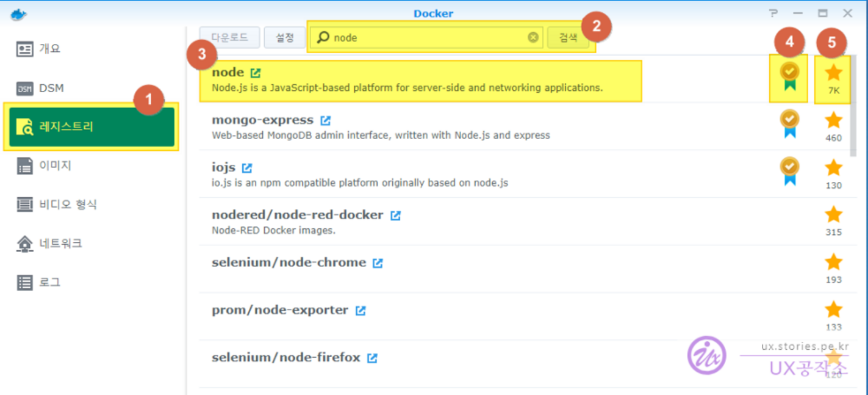Open nodered/node-red-docker external link icon

point(395,216)
